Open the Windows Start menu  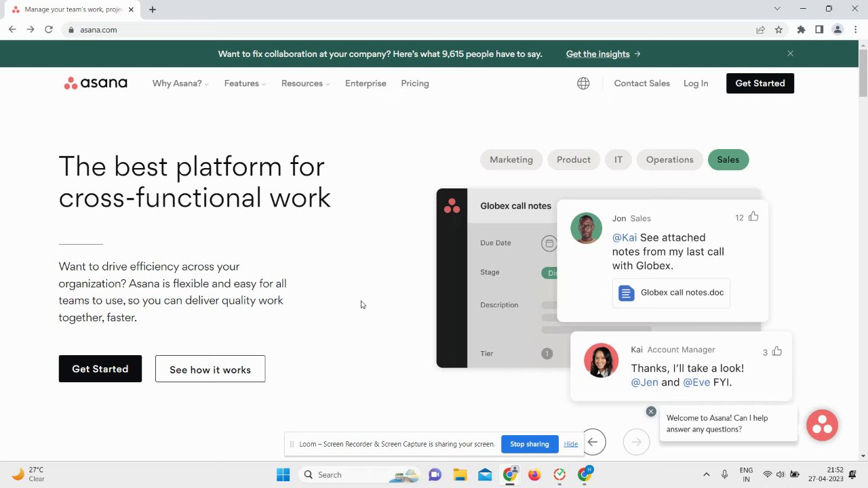click(283, 474)
